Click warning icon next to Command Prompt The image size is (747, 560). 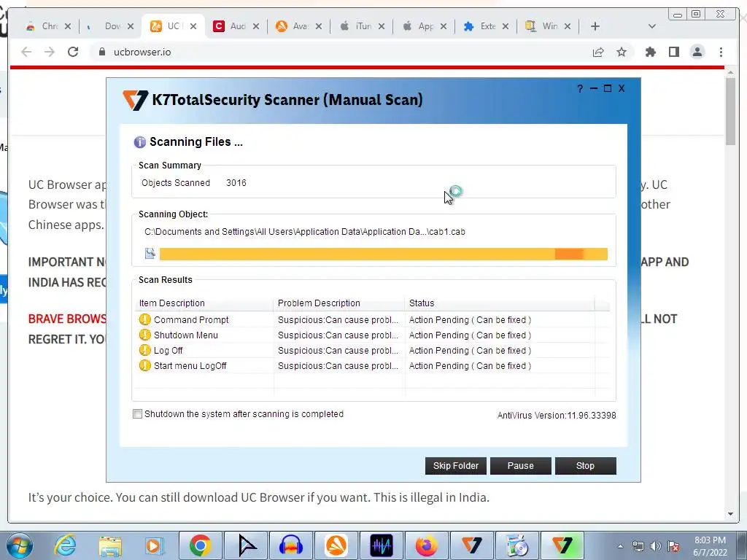145,319
